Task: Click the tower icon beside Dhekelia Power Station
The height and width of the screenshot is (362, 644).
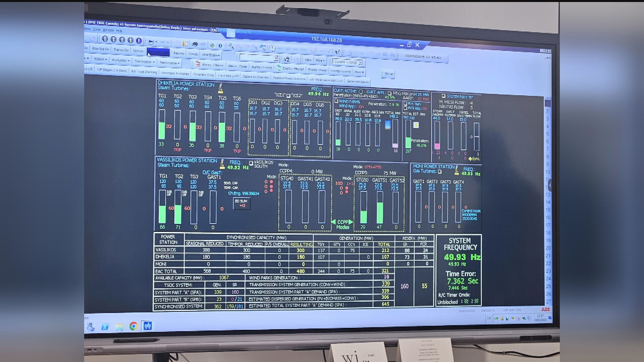Action: click(x=220, y=88)
